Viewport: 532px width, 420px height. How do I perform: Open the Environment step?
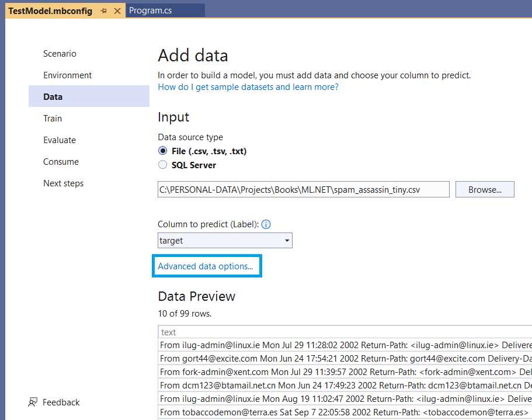(x=67, y=75)
